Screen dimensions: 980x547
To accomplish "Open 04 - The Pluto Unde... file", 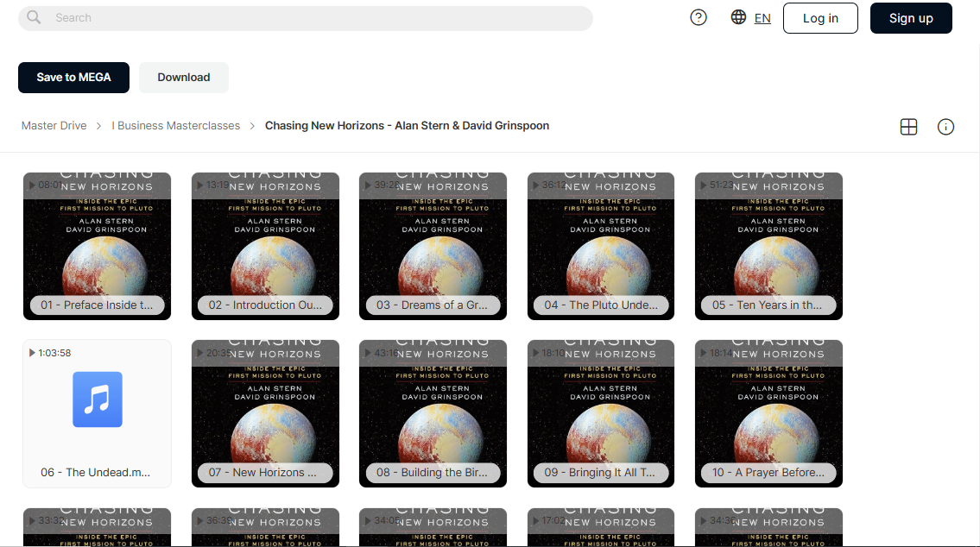I will (x=601, y=246).
